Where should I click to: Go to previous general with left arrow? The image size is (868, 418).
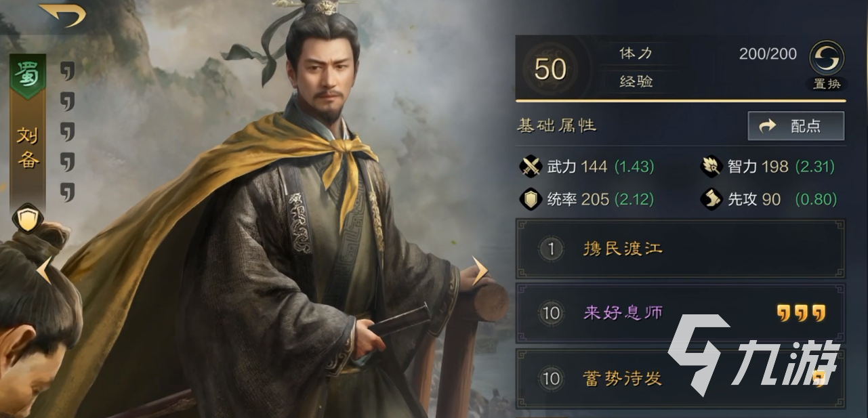click(43, 271)
